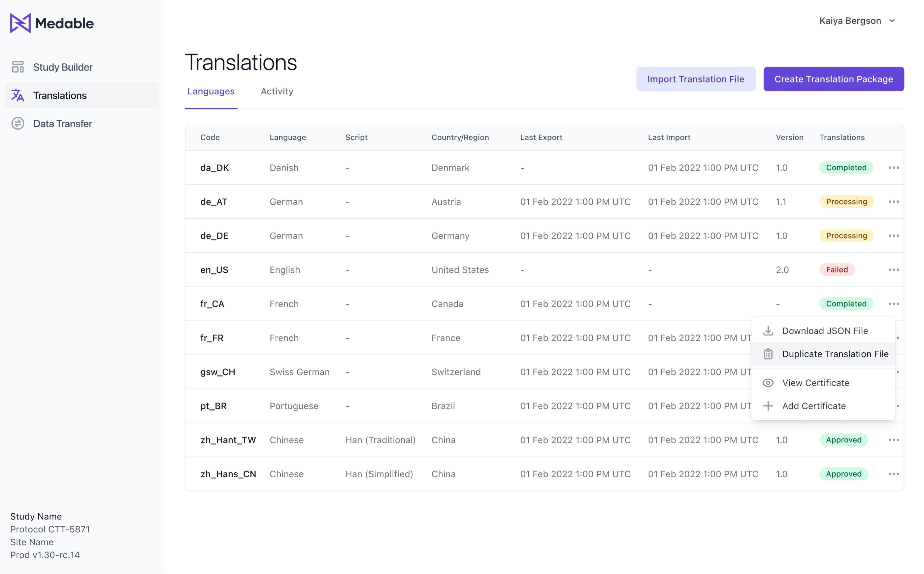Click the Failed status badge for en_US
Screen dimensions: 924x574
pos(837,270)
